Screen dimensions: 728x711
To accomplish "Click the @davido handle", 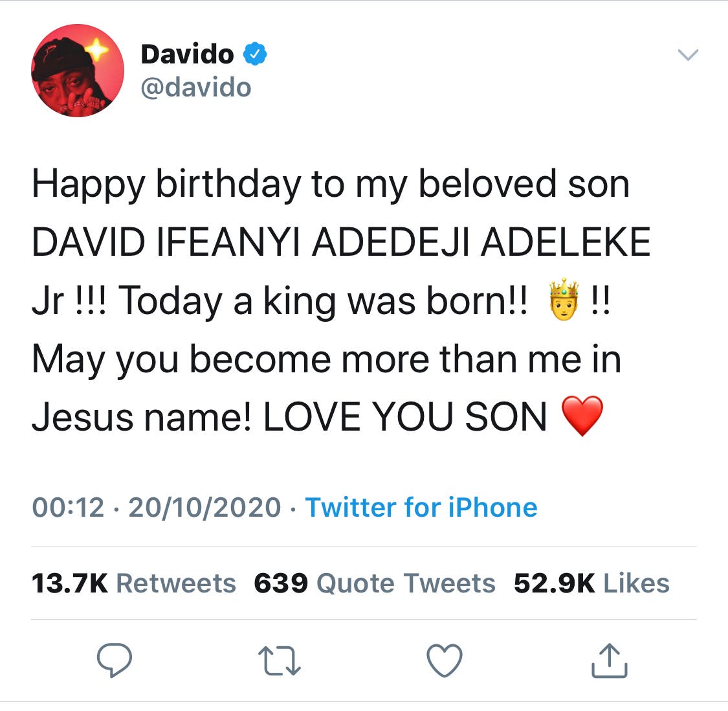I will click(x=195, y=87).
